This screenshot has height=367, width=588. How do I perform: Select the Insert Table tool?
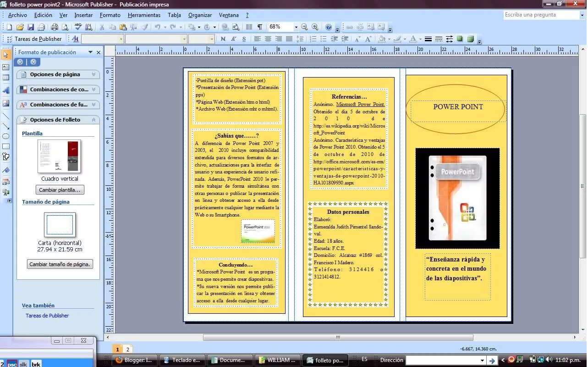[5, 78]
